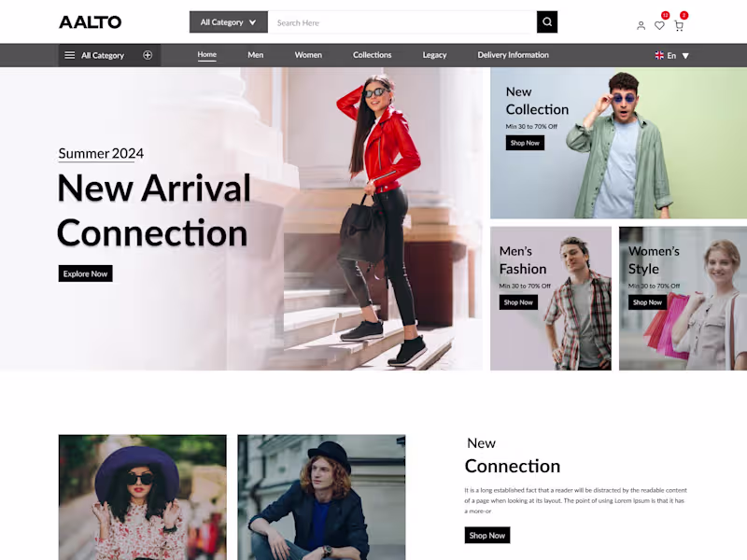Screen dimensions: 747x560
Task: Click the AALTO logo
Action: click(x=90, y=21)
